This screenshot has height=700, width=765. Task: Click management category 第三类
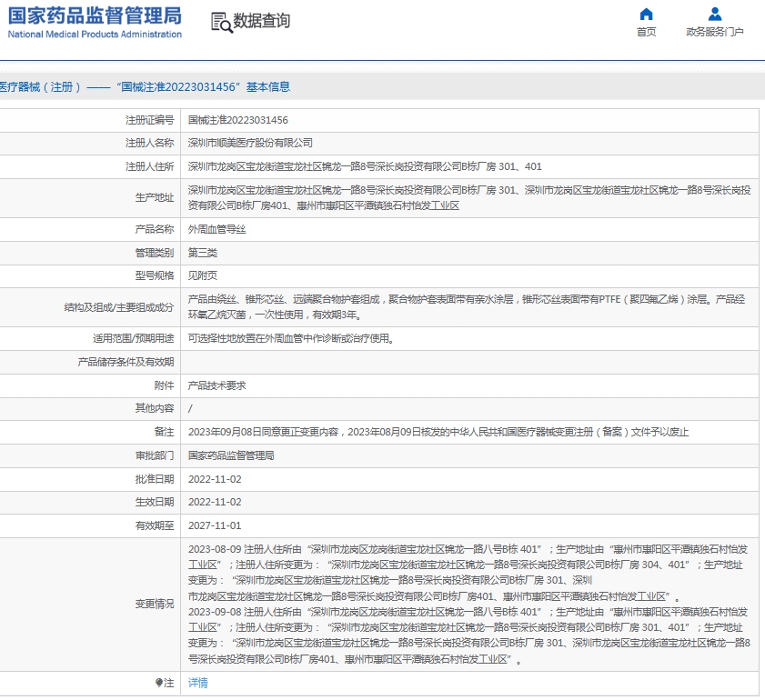(203, 253)
